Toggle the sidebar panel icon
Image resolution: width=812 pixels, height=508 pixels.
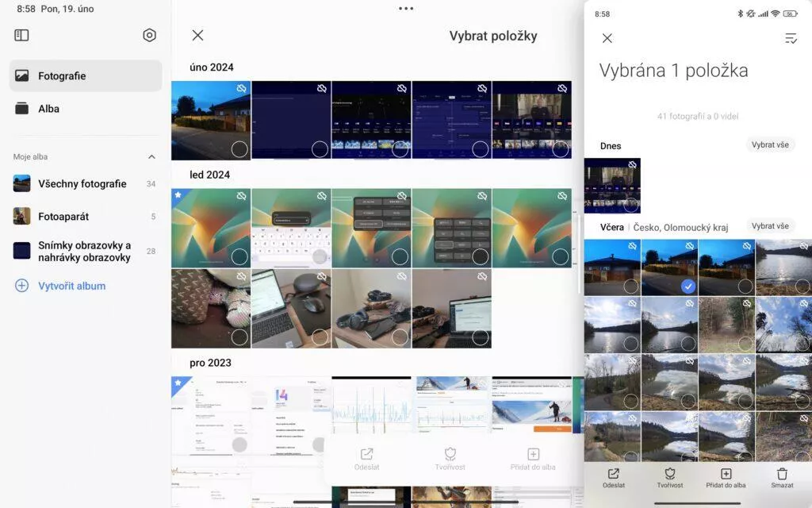tap(21, 35)
